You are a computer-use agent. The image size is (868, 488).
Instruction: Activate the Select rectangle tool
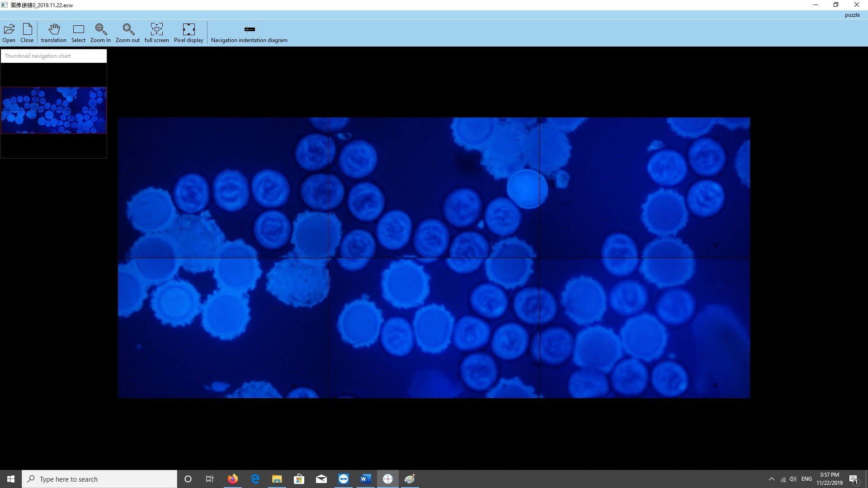click(x=78, y=29)
